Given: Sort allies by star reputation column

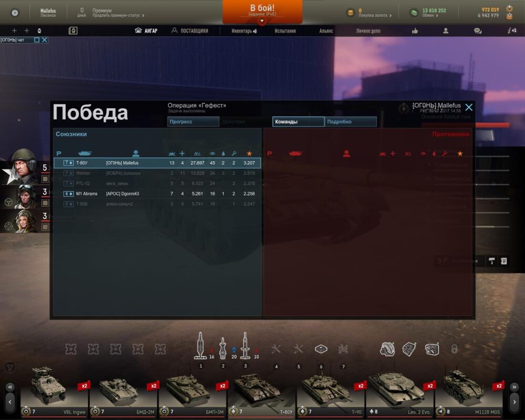Looking at the screenshot, I should pos(249,153).
